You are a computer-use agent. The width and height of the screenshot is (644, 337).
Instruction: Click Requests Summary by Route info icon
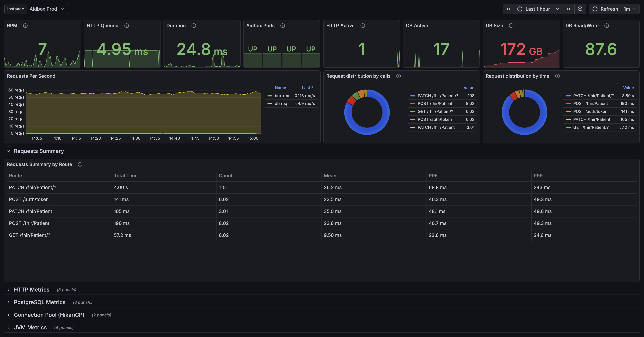[80, 164]
